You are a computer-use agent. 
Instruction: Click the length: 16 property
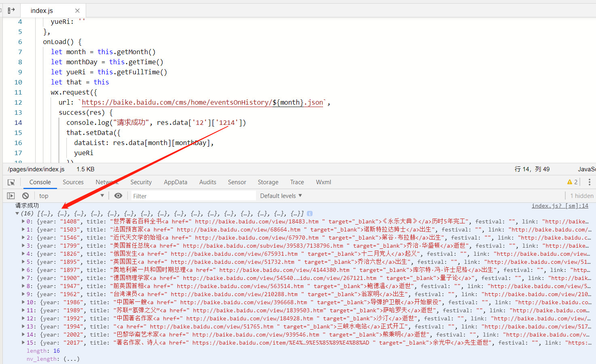click(x=43, y=351)
